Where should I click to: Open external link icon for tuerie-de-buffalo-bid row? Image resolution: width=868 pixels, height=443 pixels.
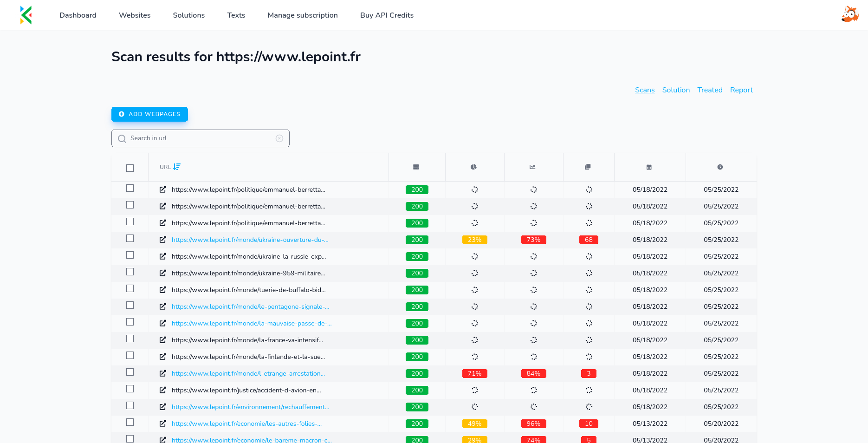(x=163, y=290)
